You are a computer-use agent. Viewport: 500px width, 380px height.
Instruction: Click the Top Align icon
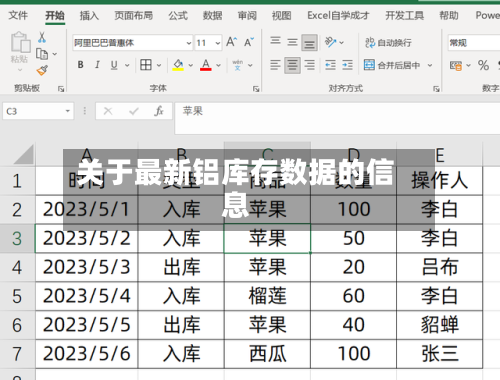pyautogui.click(x=275, y=41)
